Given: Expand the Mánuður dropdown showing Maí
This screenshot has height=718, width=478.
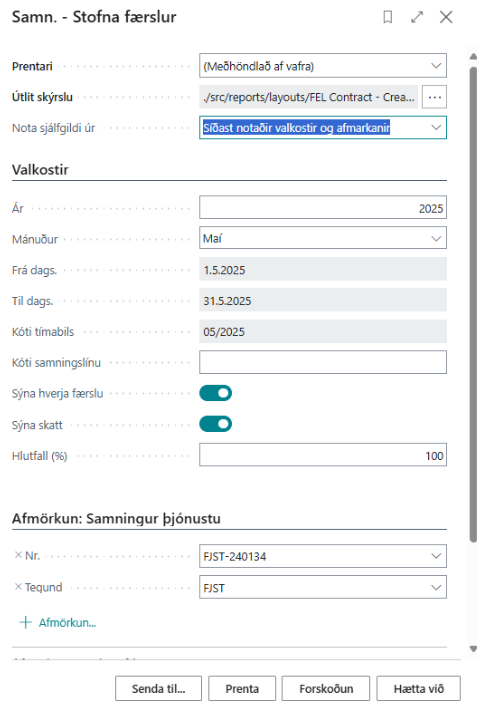Looking at the screenshot, I should [323, 238].
